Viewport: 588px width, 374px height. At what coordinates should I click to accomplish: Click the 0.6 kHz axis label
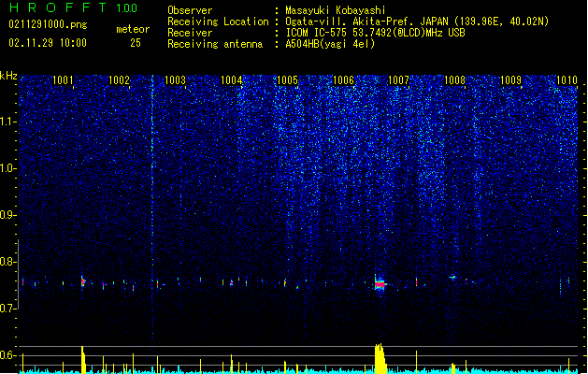click(x=8, y=355)
